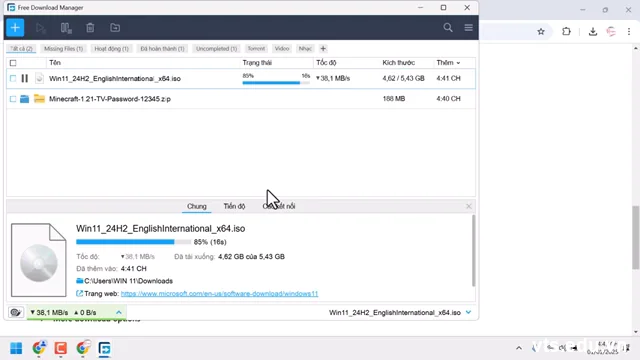The width and height of the screenshot is (640, 360).
Task: Select the Minecraft-1.21-TV-Password-12345.zip row name
Action: 110,99
